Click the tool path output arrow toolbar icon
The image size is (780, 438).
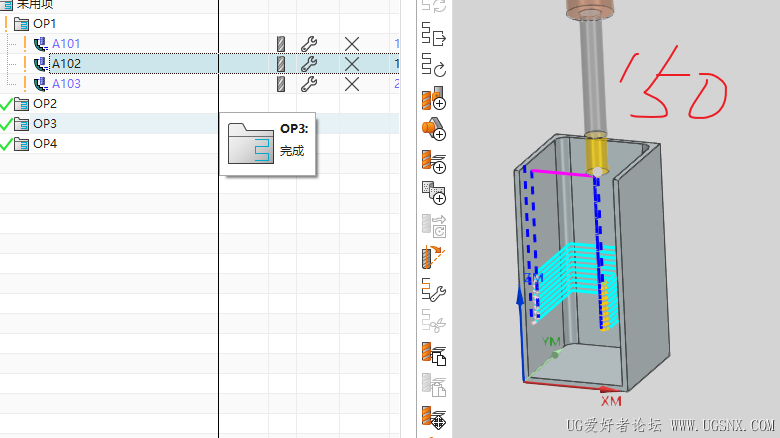(434, 34)
